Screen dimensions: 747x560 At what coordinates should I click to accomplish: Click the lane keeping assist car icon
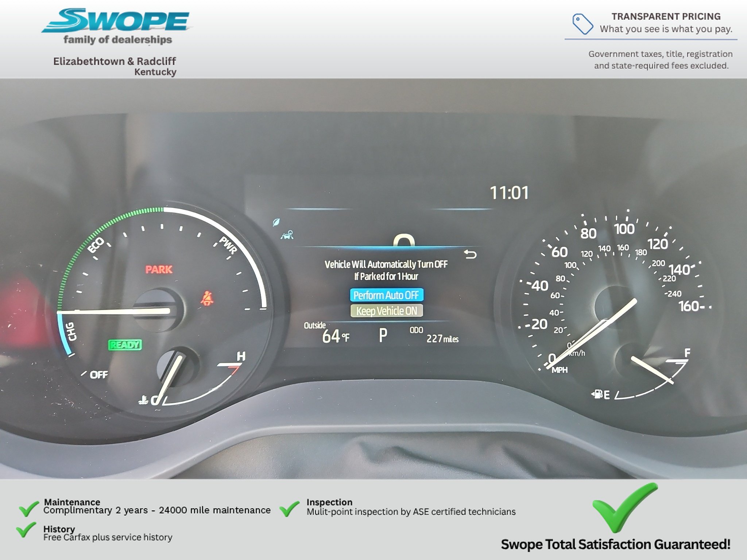coord(287,235)
